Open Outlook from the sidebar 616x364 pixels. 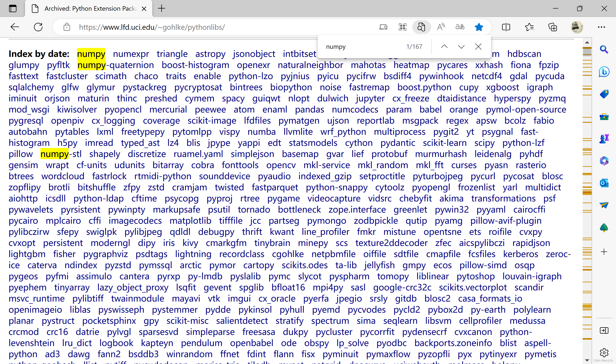coord(604,183)
